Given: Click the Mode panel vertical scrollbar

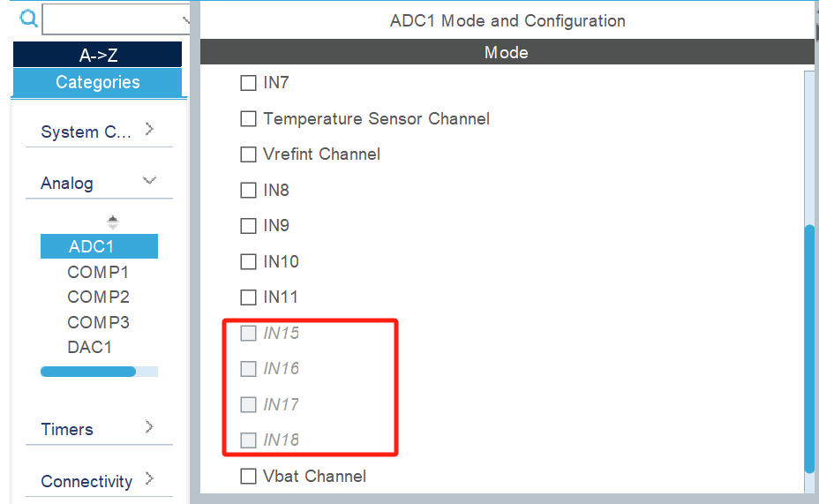Looking at the screenshot, I should (809, 349).
